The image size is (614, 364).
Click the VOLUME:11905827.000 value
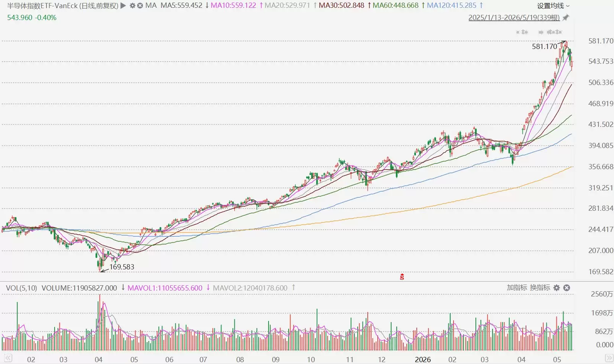click(79, 288)
